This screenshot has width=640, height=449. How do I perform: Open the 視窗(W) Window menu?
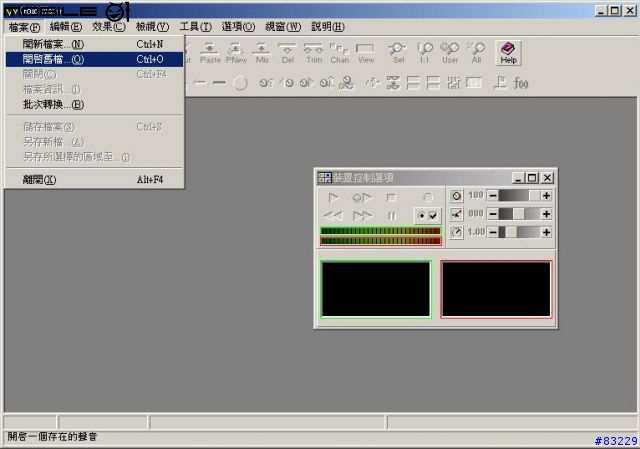[283, 27]
